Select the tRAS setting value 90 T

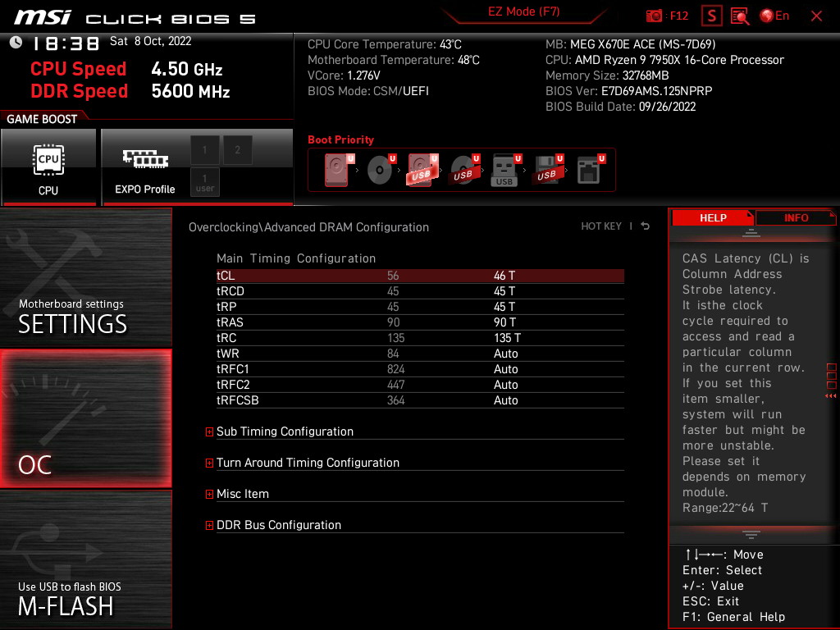coord(504,322)
